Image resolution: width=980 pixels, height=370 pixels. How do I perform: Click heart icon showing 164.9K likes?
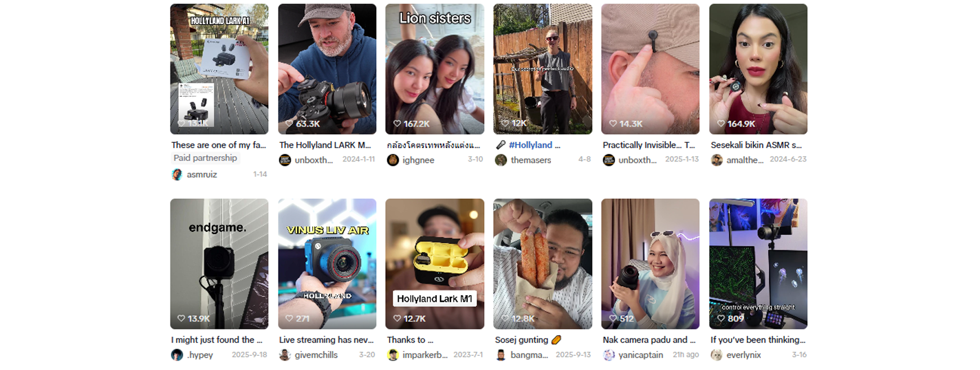click(x=721, y=124)
